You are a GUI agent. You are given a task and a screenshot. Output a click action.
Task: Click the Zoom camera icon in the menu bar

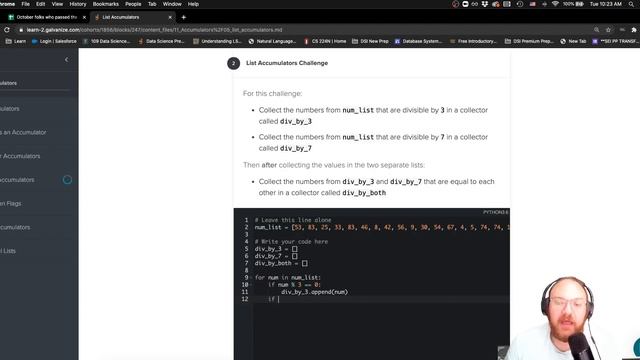tap(465, 4)
